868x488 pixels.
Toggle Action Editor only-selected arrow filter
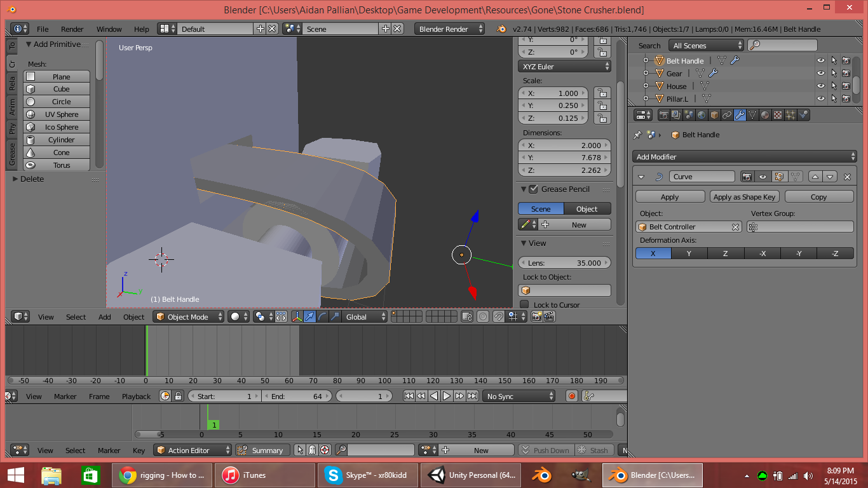[300, 450]
